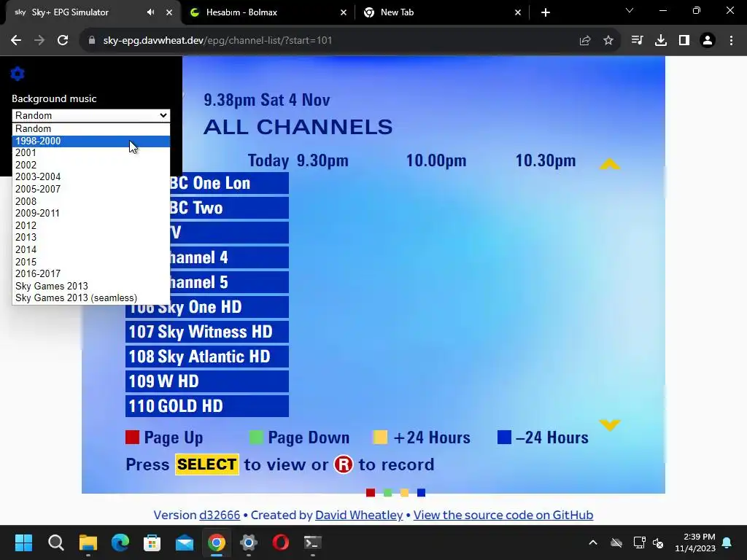Click the small blue remote button below EPG

421,493
